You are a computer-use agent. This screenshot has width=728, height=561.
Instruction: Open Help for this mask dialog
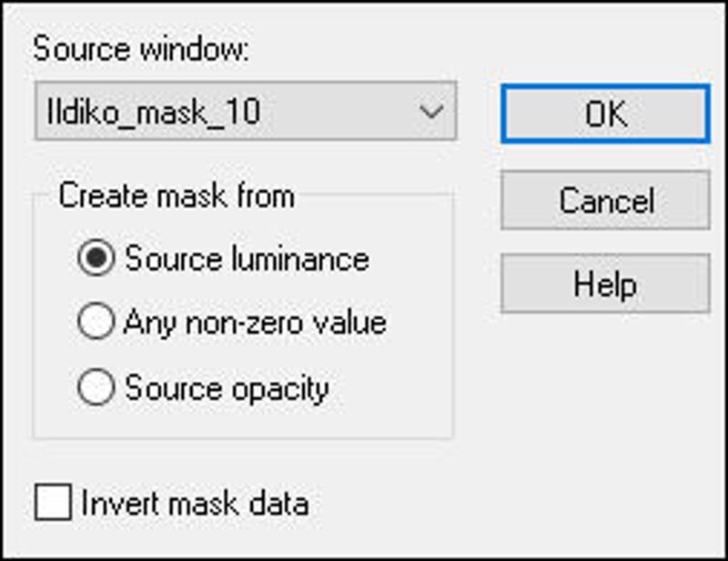(604, 285)
